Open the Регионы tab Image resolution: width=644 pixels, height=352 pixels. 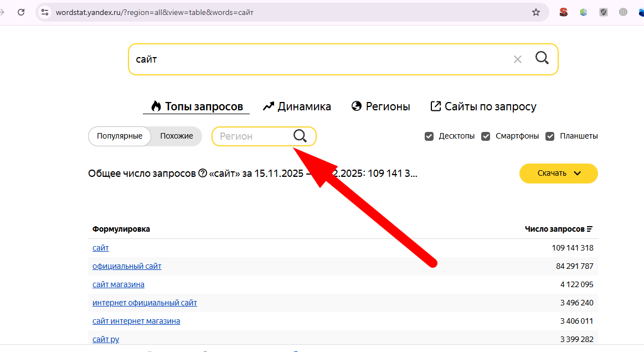point(381,106)
